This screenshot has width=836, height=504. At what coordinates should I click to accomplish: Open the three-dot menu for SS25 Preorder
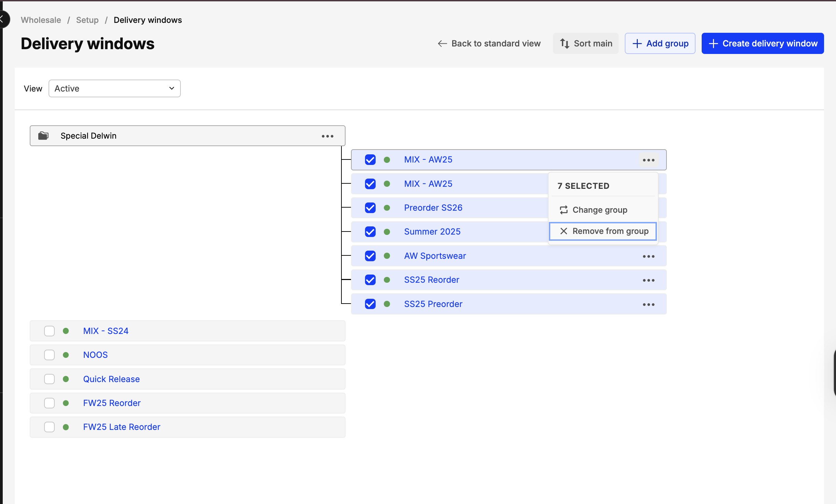click(648, 305)
